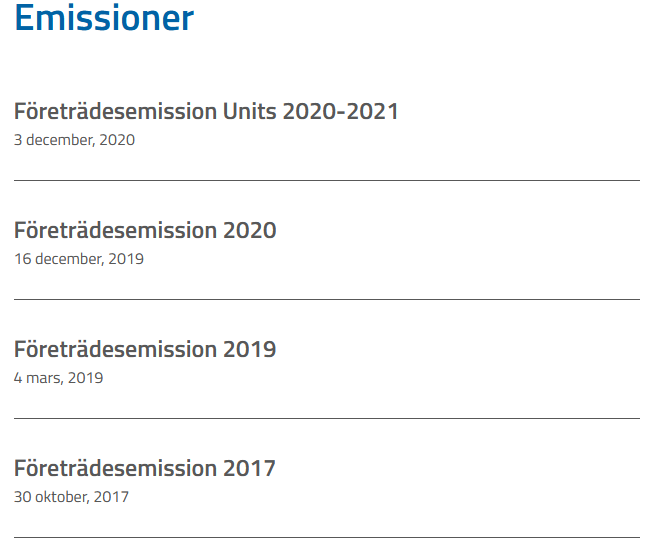Click the word oktober in the last date
The height and width of the screenshot is (553, 654).
[x=62, y=497]
